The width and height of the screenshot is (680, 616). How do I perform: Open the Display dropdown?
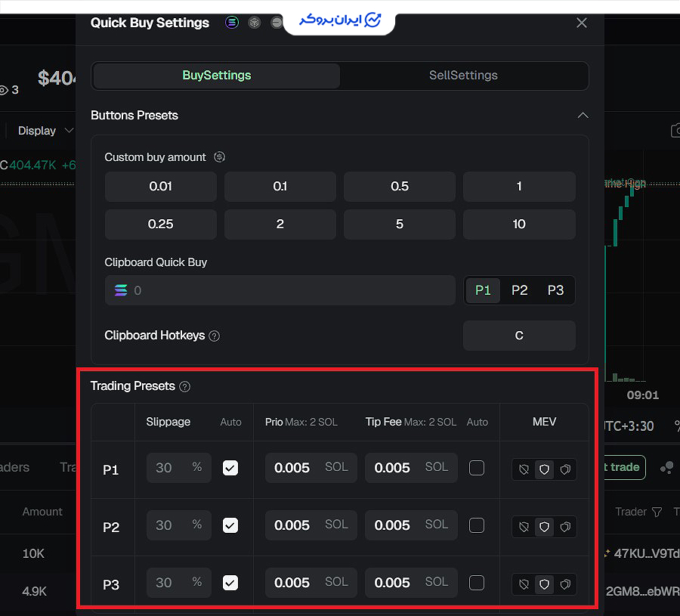45,131
